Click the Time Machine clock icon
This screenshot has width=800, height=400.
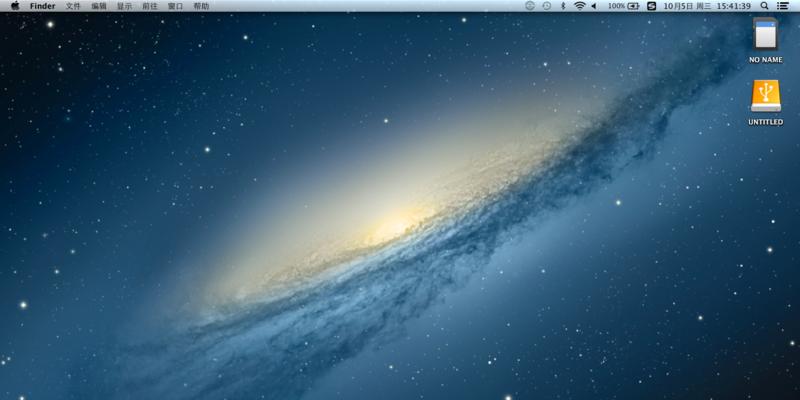(546, 6)
